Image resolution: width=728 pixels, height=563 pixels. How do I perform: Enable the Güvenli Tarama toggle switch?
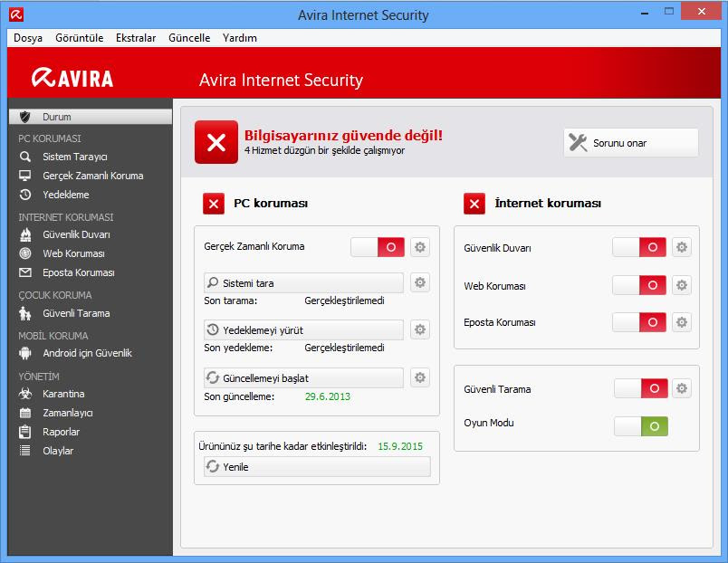tap(641, 388)
